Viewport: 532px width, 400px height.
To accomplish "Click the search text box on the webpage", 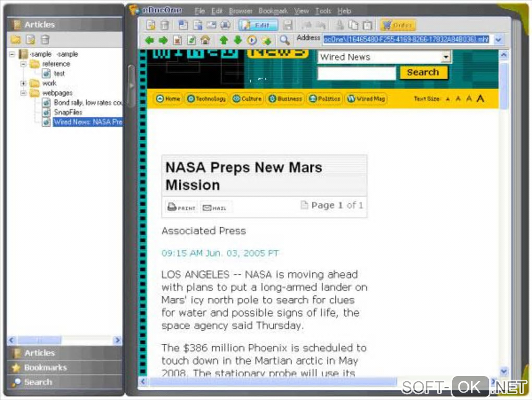I will [x=356, y=73].
